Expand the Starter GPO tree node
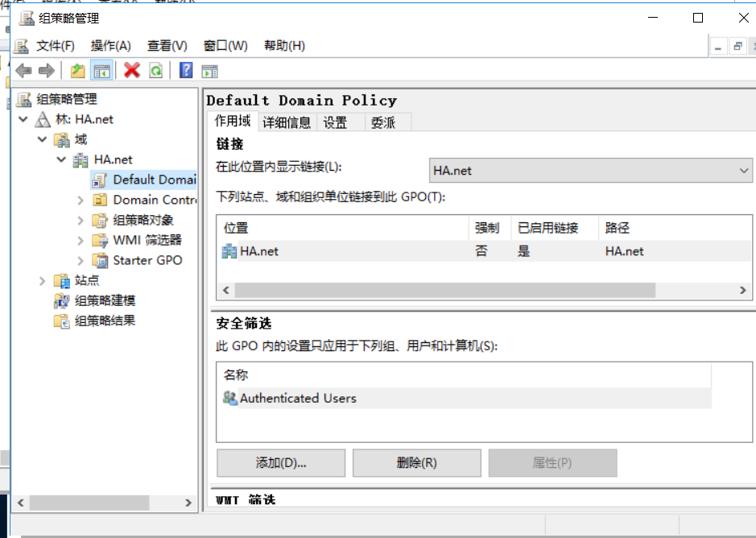The image size is (756, 538). click(x=81, y=260)
